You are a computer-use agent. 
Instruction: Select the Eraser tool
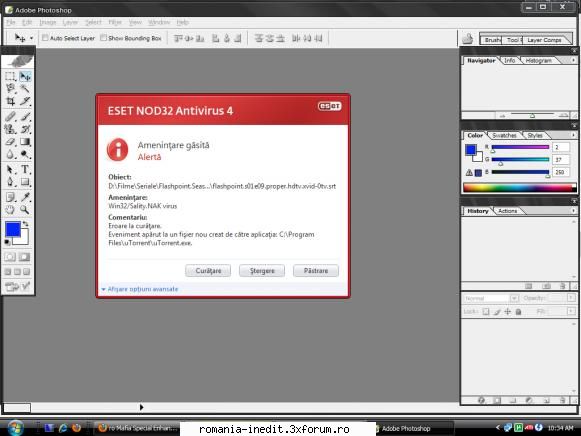pyautogui.click(x=10, y=142)
